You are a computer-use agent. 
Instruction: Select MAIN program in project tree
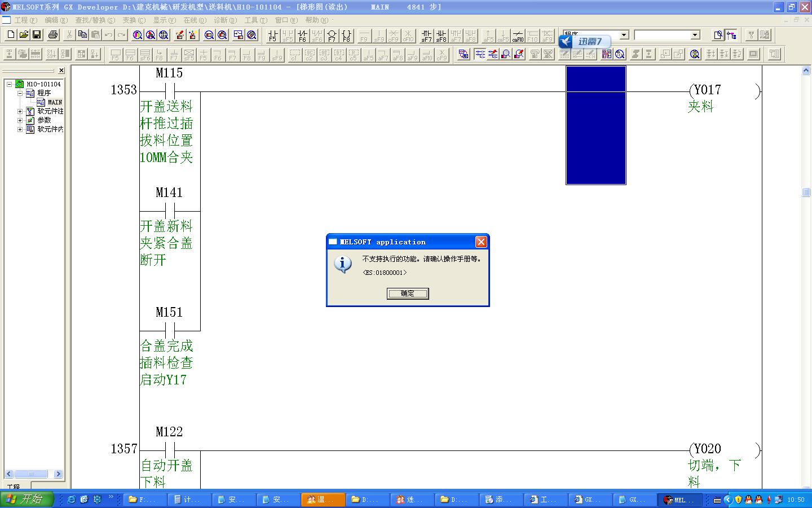point(55,102)
